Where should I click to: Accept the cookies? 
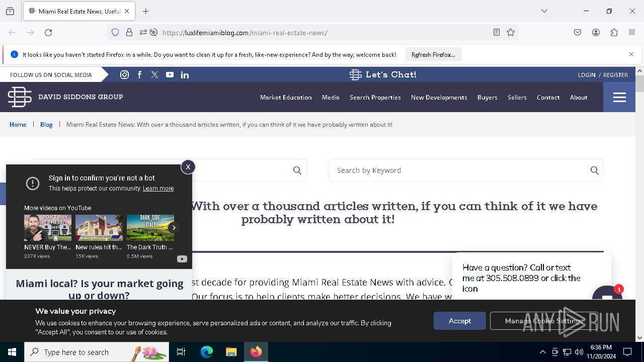pyautogui.click(x=460, y=321)
